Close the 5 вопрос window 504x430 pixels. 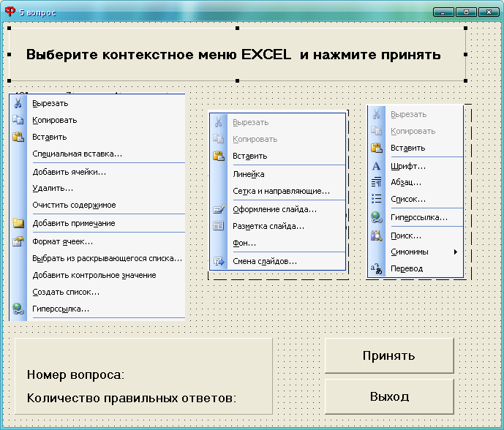coord(489,12)
